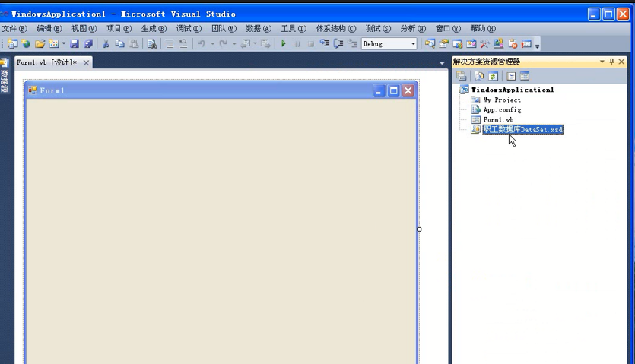Open the active documents list dropdown arrow
Screen dimensions: 635x364
coord(442,63)
